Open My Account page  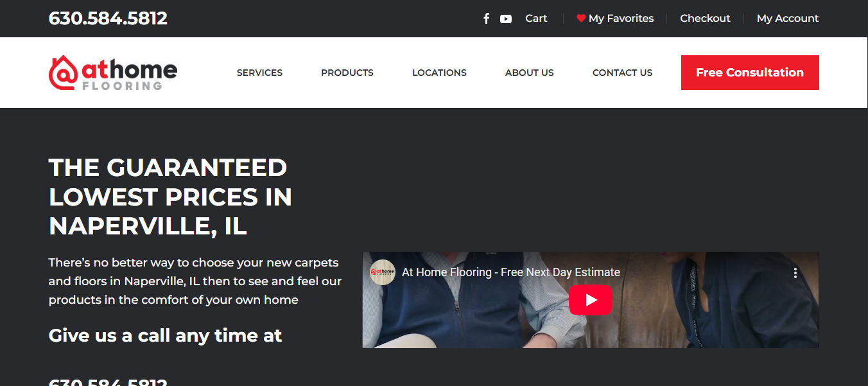pyautogui.click(x=788, y=19)
